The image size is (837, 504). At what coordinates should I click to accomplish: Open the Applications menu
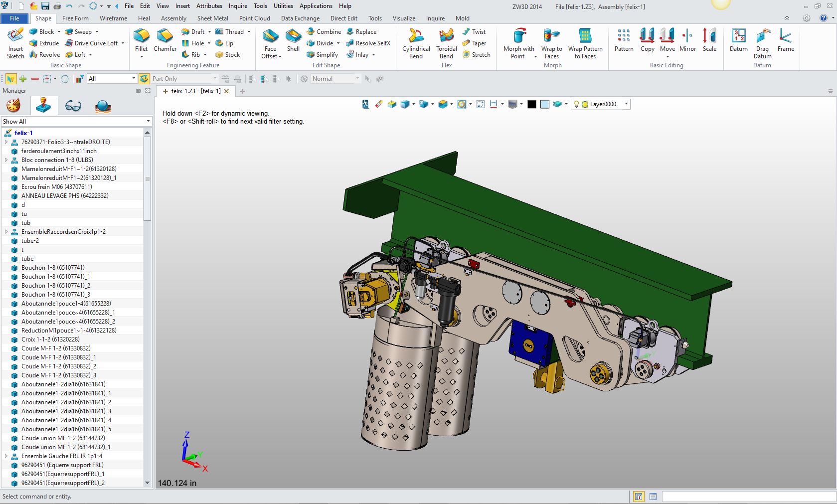[x=316, y=6]
